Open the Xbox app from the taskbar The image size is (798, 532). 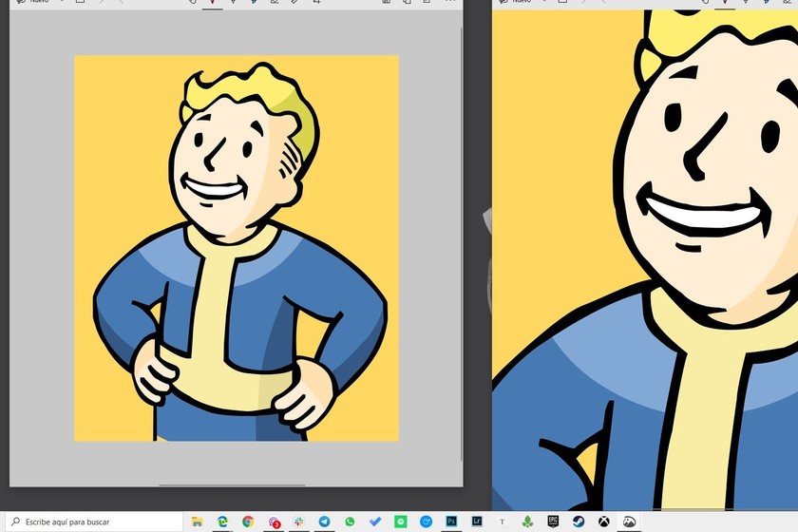[604, 522]
